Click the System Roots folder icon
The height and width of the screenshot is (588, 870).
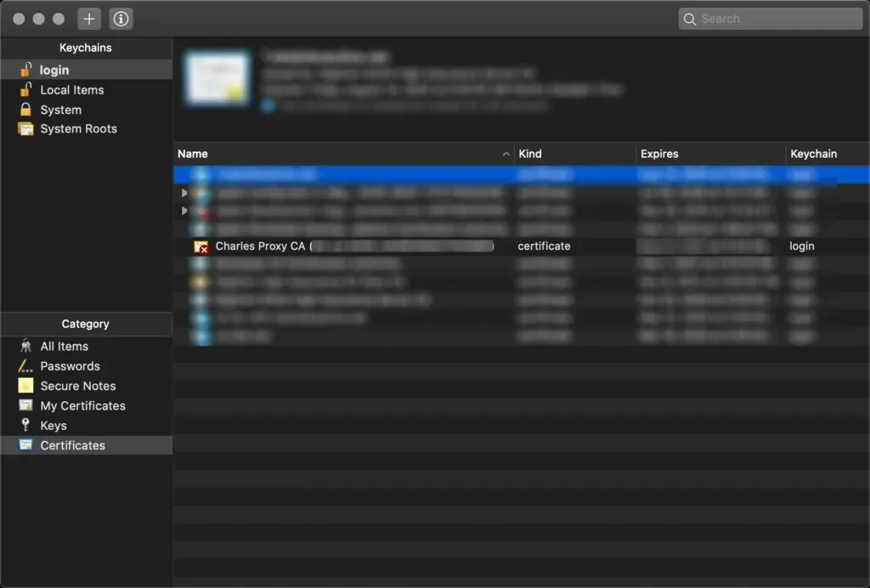[x=25, y=128]
